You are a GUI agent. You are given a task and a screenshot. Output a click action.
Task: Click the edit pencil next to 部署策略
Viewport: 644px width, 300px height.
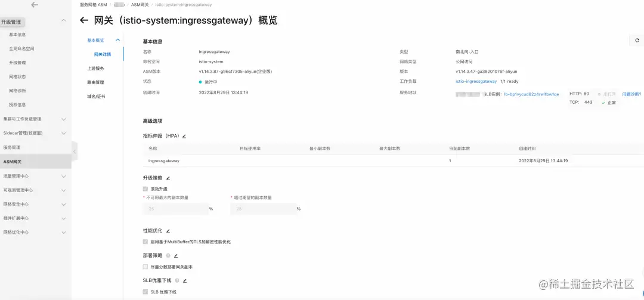click(x=176, y=256)
